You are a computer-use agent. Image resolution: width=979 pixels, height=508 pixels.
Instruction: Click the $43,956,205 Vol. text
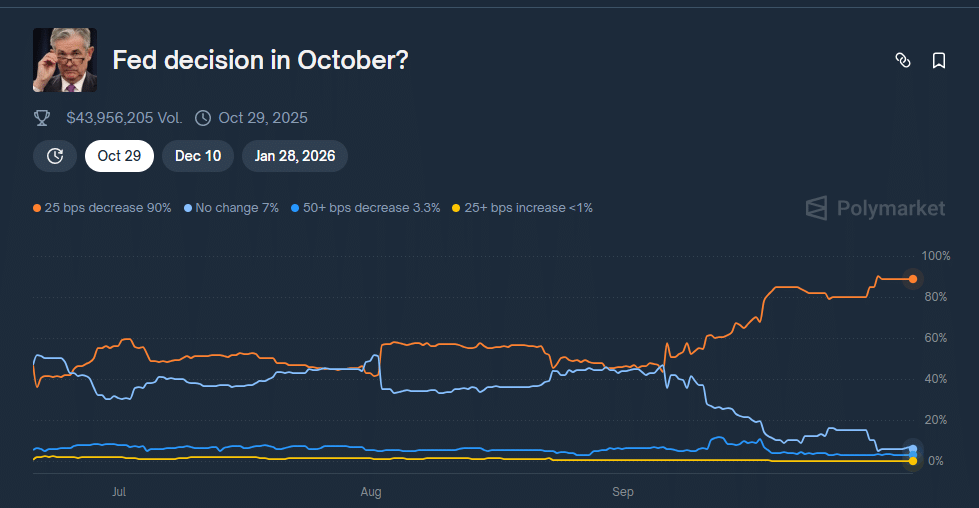(x=124, y=118)
